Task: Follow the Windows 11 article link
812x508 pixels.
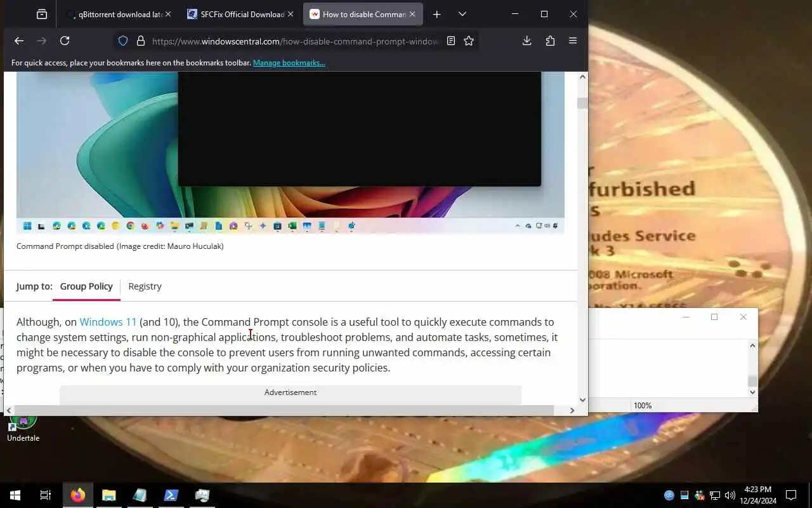Action: [108, 322]
